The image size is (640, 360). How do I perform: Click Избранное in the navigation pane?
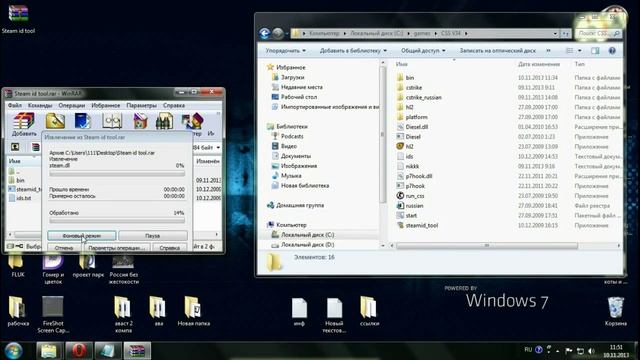click(291, 67)
